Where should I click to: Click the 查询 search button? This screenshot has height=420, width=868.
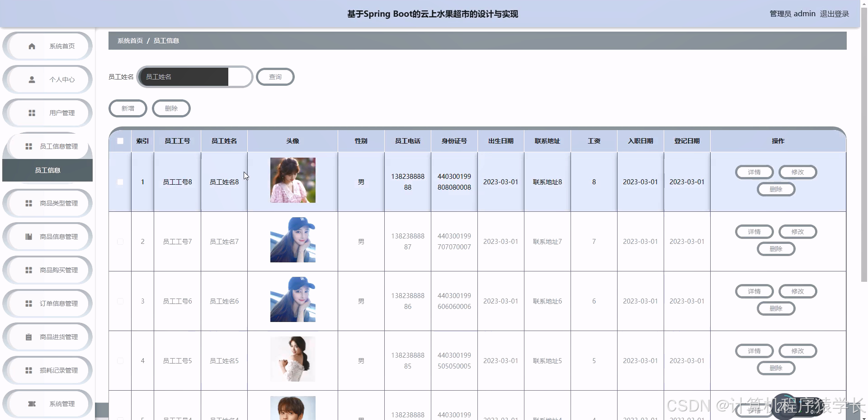275,77
